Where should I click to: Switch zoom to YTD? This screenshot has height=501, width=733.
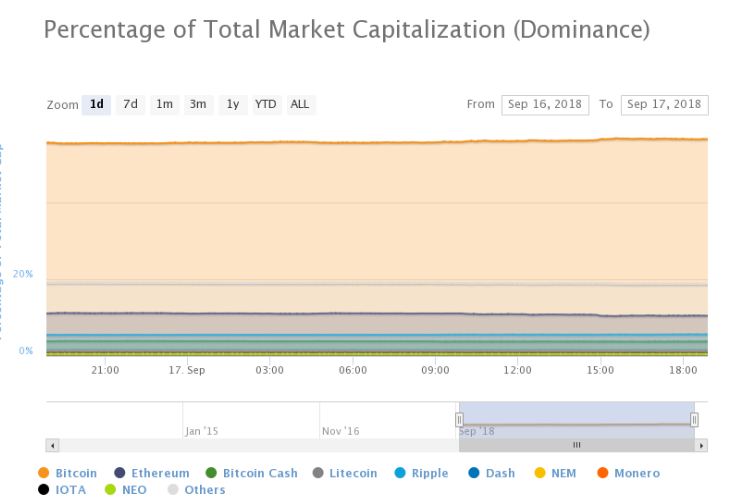pos(265,104)
